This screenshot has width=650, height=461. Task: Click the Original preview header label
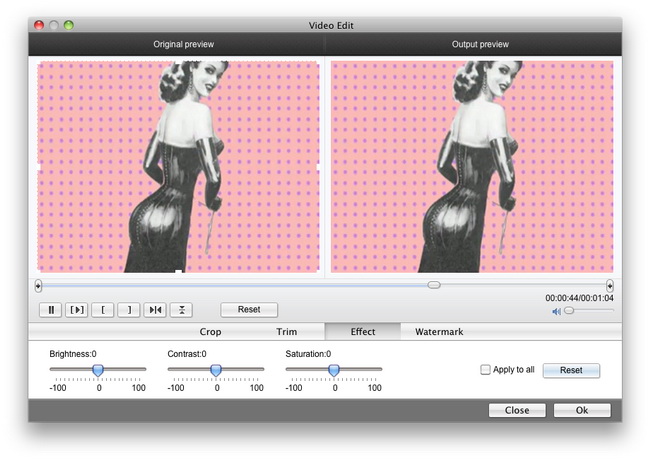coord(184,44)
